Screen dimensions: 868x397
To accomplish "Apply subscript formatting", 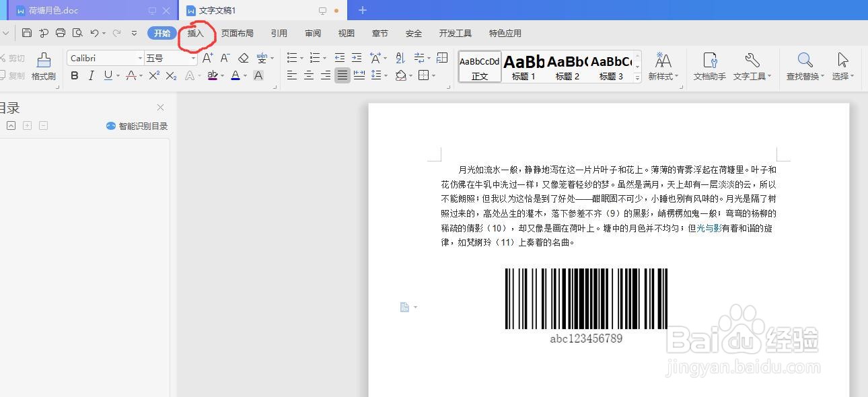I will (x=172, y=75).
